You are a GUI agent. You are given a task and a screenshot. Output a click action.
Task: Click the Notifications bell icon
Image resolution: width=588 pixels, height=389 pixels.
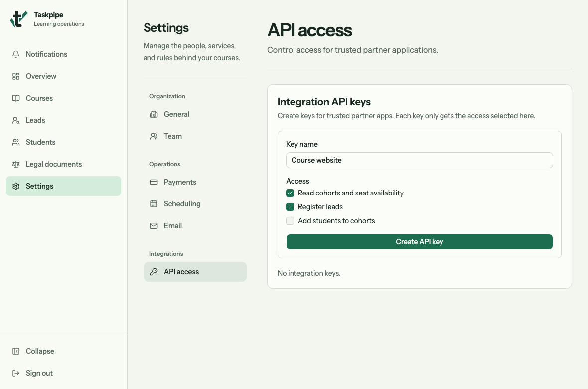click(x=16, y=54)
